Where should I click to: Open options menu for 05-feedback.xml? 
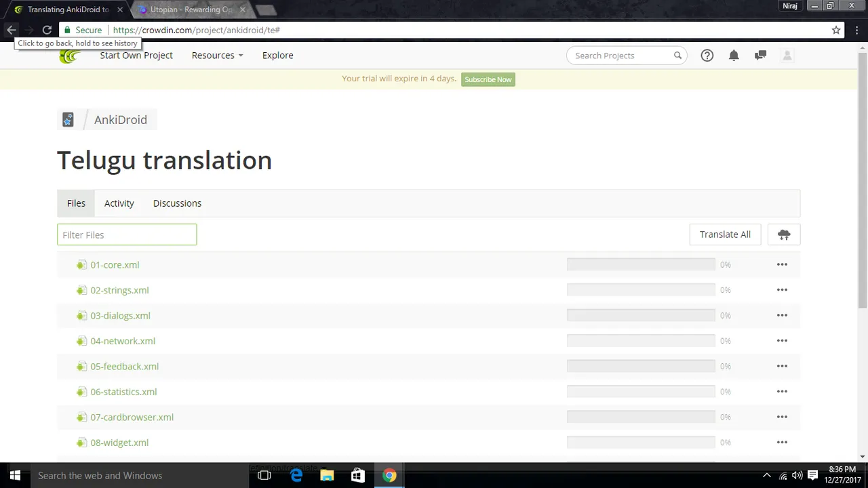(782, 367)
